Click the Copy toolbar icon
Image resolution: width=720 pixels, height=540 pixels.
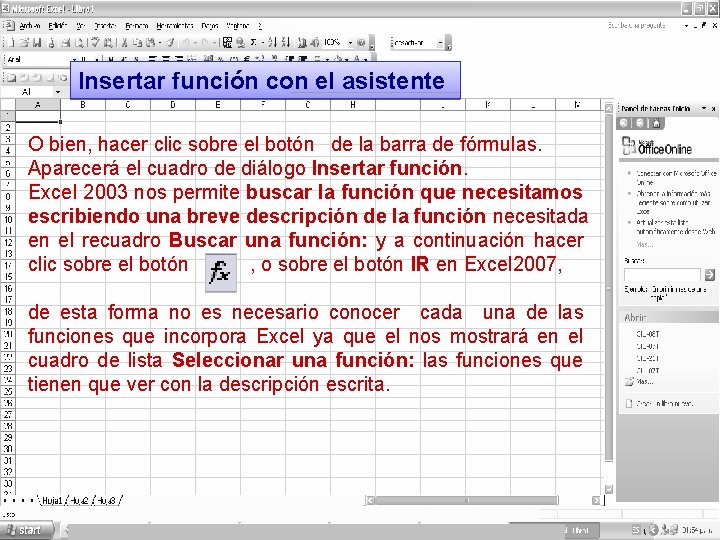click(137, 43)
